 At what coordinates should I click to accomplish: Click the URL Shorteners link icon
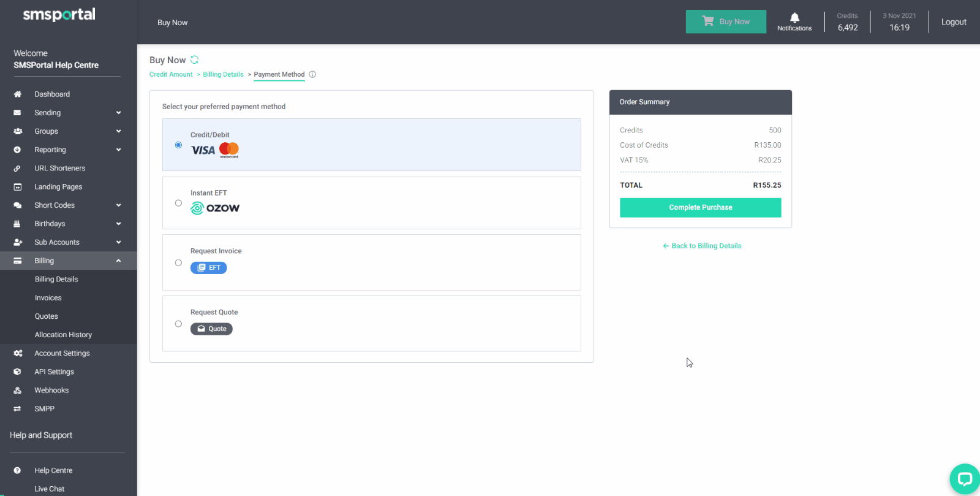pyautogui.click(x=17, y=168)
